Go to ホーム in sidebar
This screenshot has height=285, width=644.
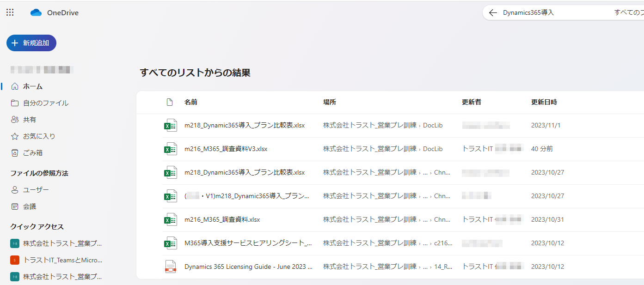tap(32, 86)
